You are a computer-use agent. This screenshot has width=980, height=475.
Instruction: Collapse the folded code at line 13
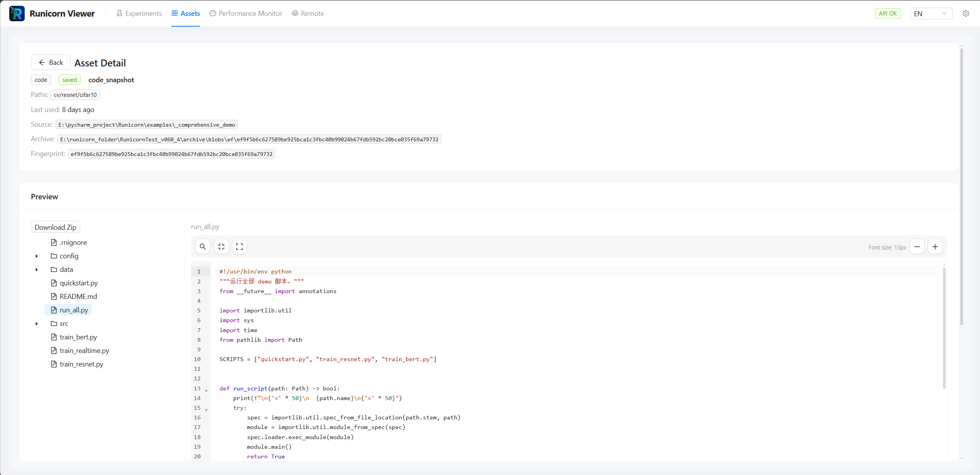tap(207, 390)
